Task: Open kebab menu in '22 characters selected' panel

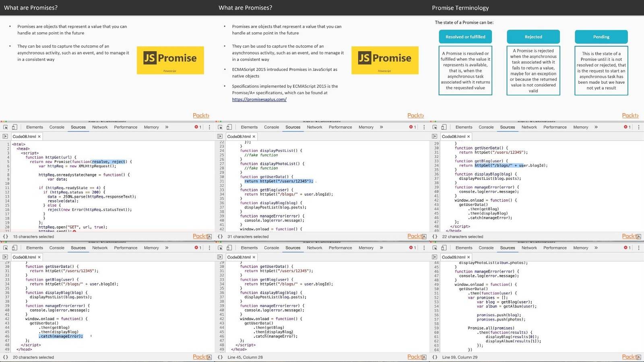Action: click(x=638, y=127)
